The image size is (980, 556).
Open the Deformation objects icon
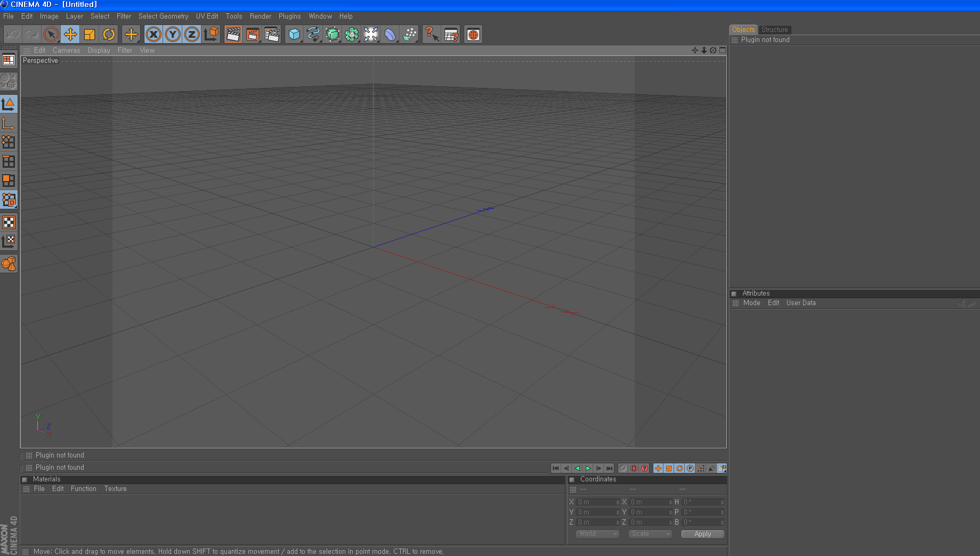pos(390,35)
